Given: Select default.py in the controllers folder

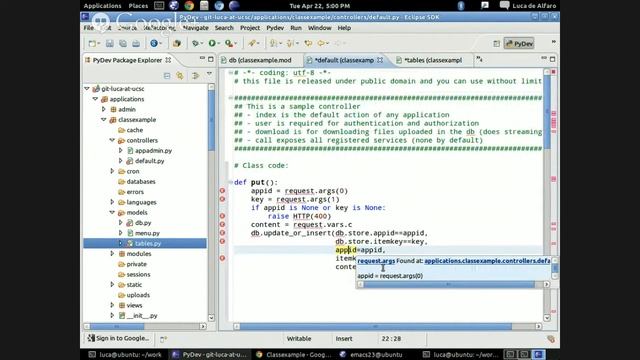Looking at the screenshot, I should pyautogui.click(x=149, y=161).
